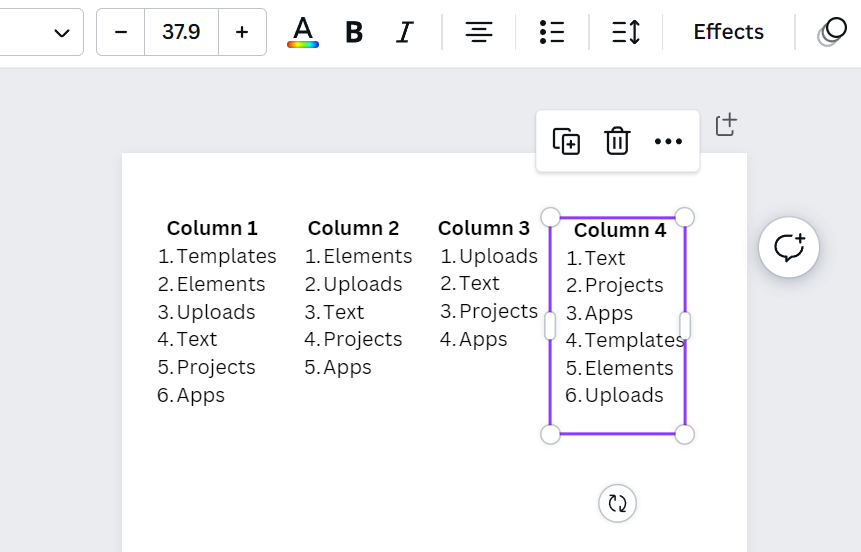Select the Column 1 text box
The width and height of the screenshot is (861, 552).
coord(216,312)
